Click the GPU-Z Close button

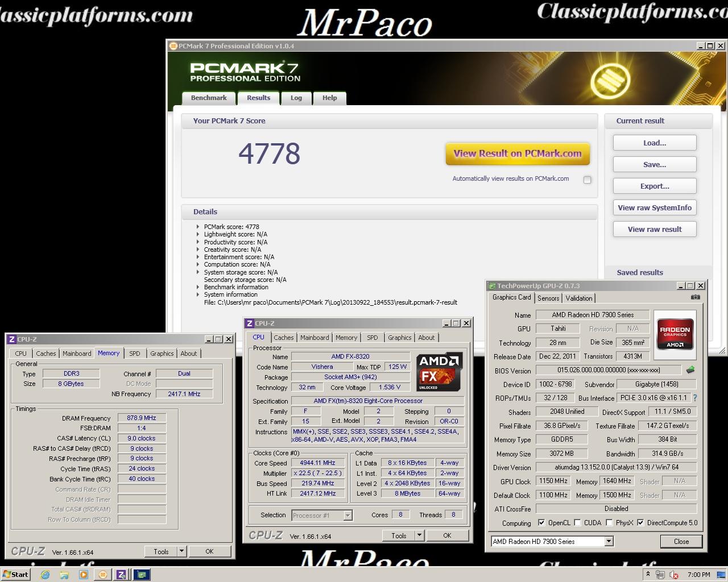(681, 541)
